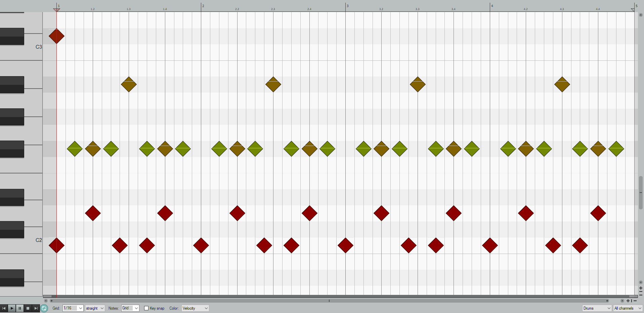
Task: Toggle the repeat loop button
Action: 44,308
